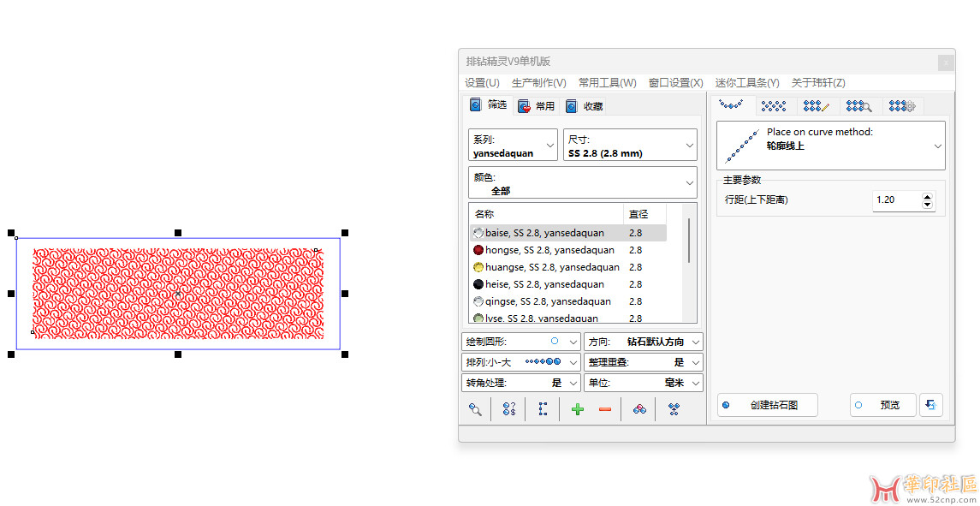This screenshot has width=980, height=506.
Task: Click the red swirl pattern on canvas
Action: 178,294
